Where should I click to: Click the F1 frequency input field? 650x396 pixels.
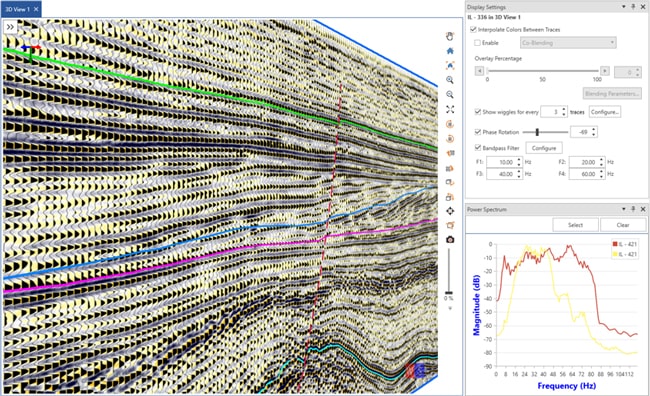tap(504, 162)
